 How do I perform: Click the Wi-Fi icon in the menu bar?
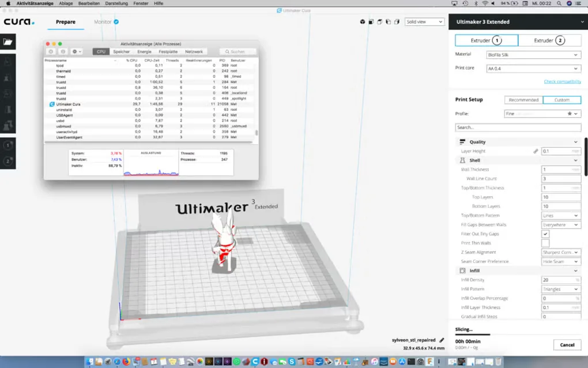(485, 3)
